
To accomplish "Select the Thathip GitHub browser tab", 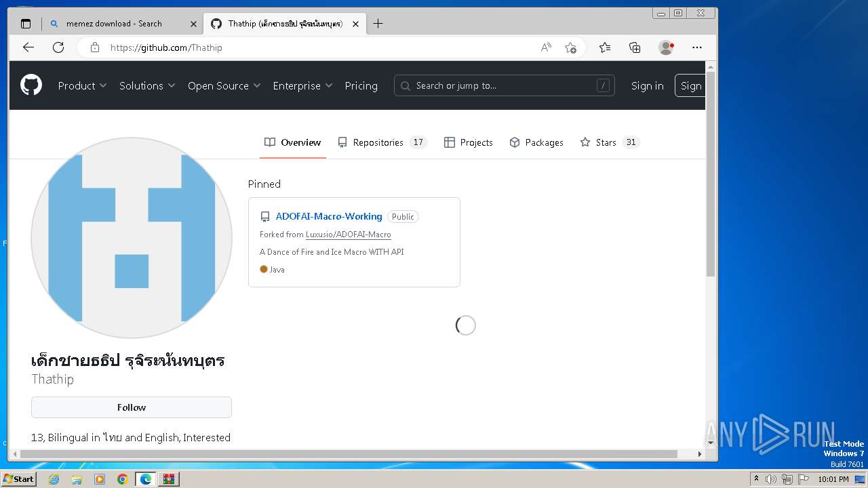I will [284, 24].
